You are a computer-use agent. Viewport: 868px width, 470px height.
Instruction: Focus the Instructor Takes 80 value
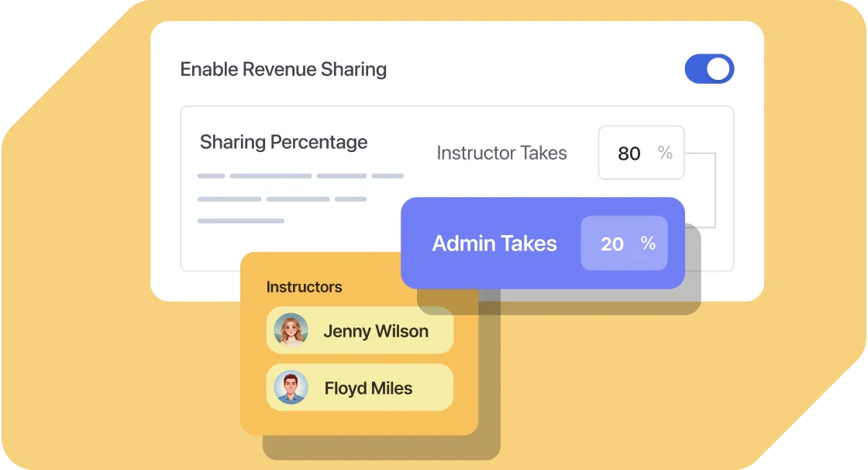pyautogui.click(x=629, y=154)
